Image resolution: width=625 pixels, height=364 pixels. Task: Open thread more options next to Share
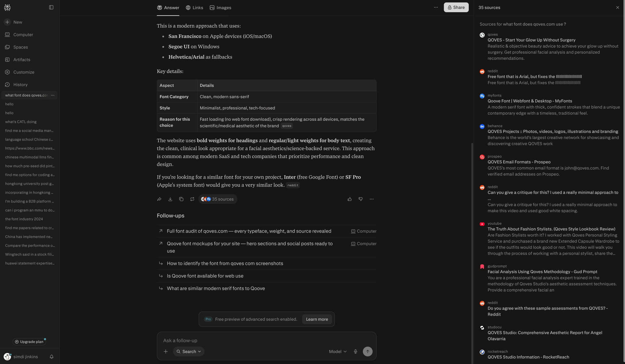[436, 7]
